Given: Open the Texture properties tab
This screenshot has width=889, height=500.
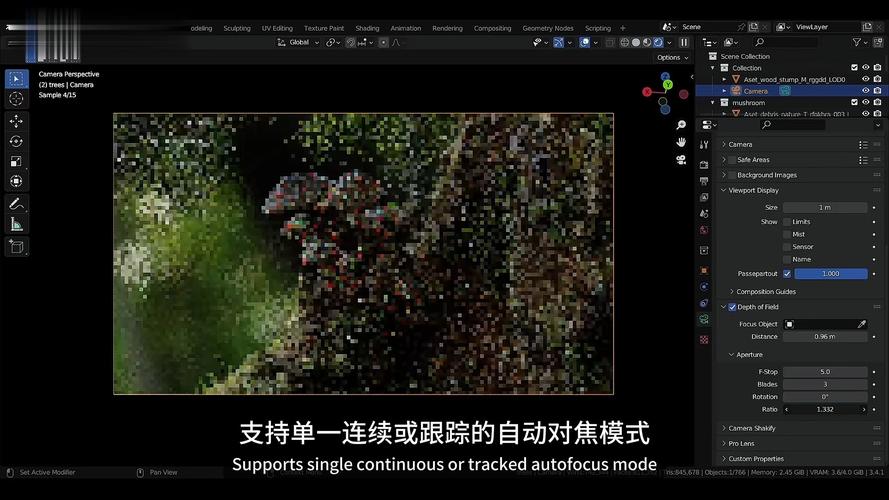Looking at the screenshot, I should (704, 340).
